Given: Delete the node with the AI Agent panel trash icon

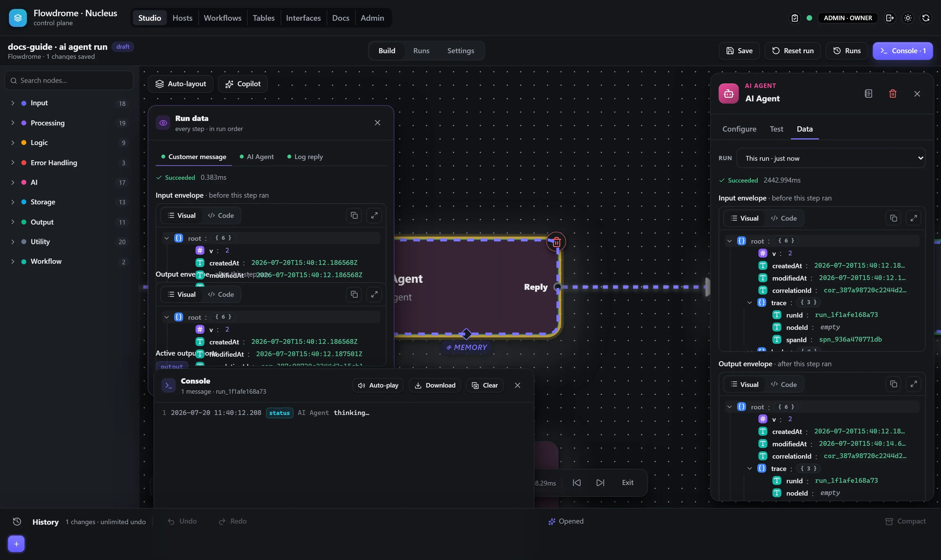Looking at the screenshot, I should click(x=892, y=94).
